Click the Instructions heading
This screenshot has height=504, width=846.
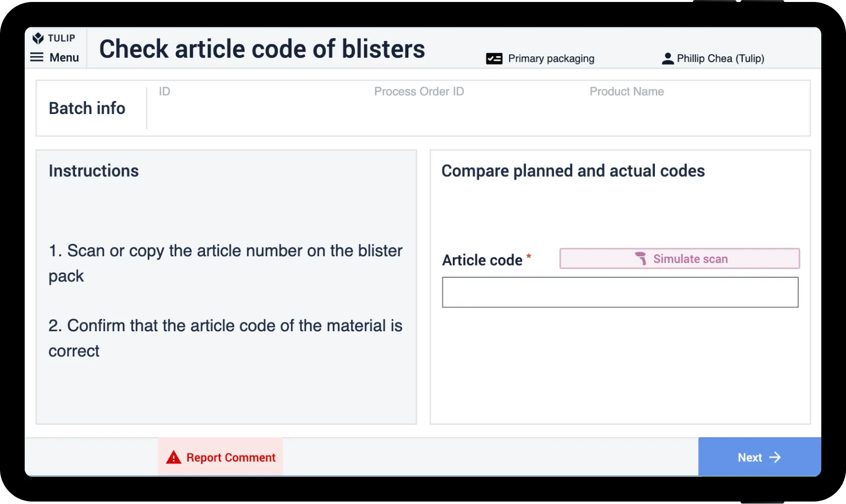[x=93, y=171]
